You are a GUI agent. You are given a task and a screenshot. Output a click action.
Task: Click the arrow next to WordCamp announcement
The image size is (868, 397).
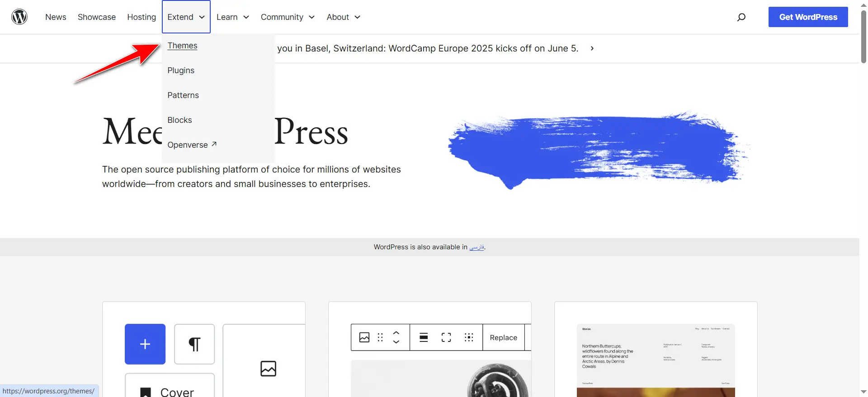point(592,48)
